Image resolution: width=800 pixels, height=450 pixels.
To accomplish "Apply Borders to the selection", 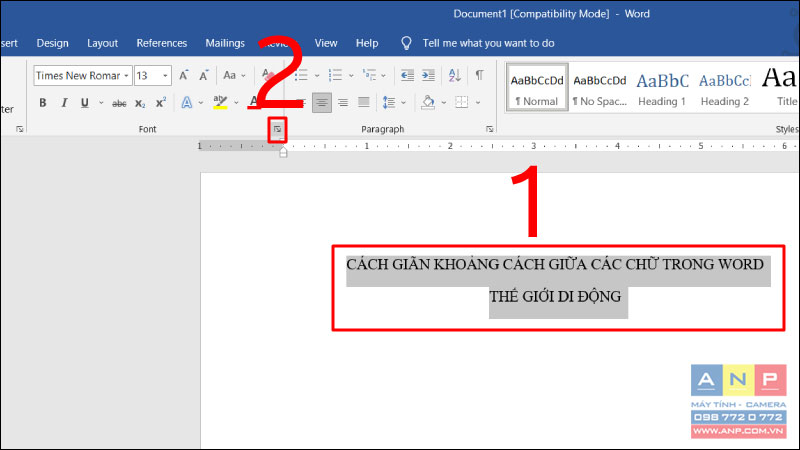I will [x=462, y=102].
